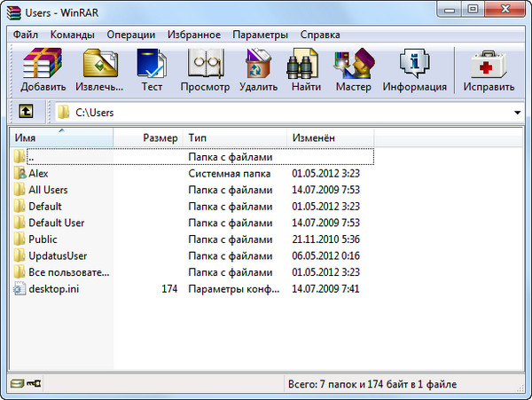Select the UpdatusUser folder

pos(57,255)
